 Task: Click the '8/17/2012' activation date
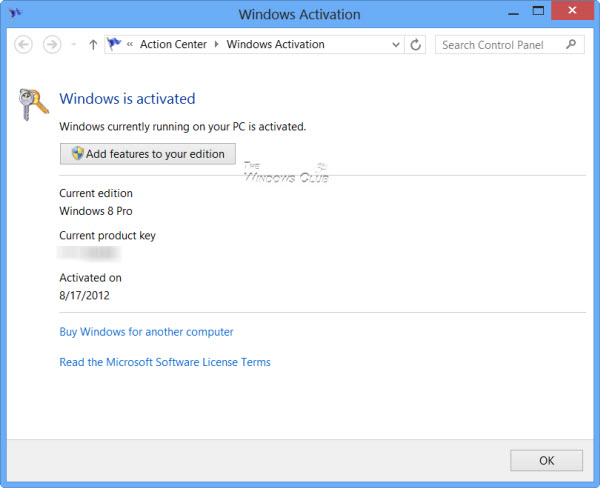84,295
